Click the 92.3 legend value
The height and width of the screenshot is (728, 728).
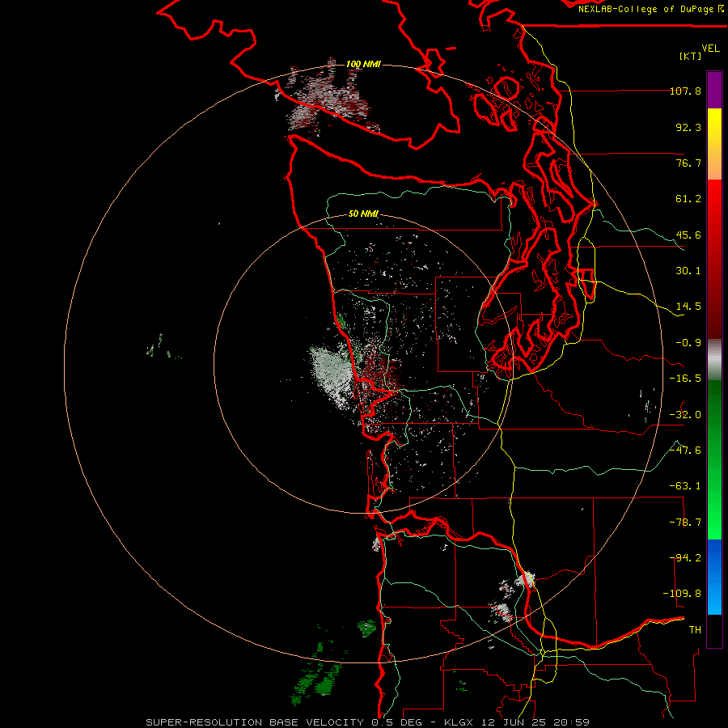point(688,127)
